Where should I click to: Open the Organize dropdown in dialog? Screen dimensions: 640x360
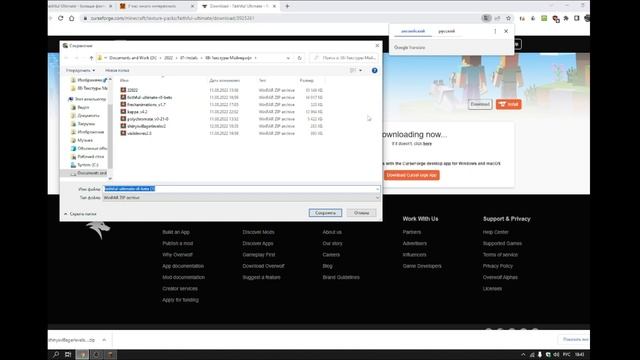[x=80, y=70]
